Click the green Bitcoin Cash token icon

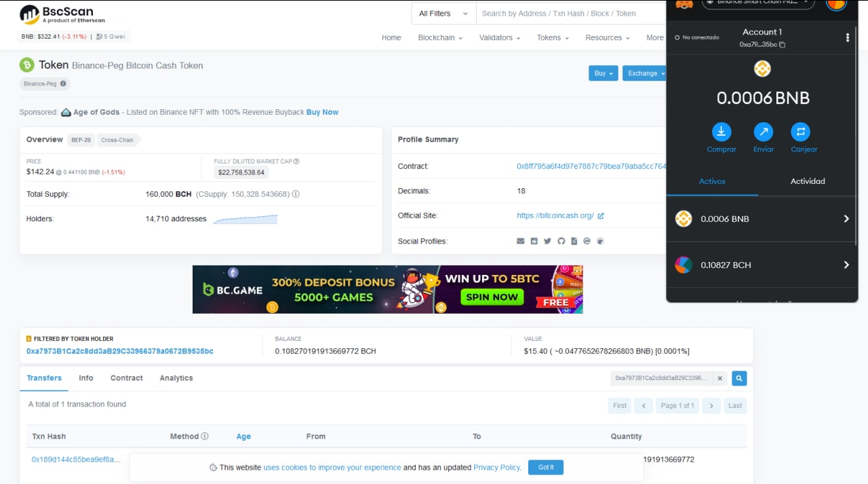26,65
